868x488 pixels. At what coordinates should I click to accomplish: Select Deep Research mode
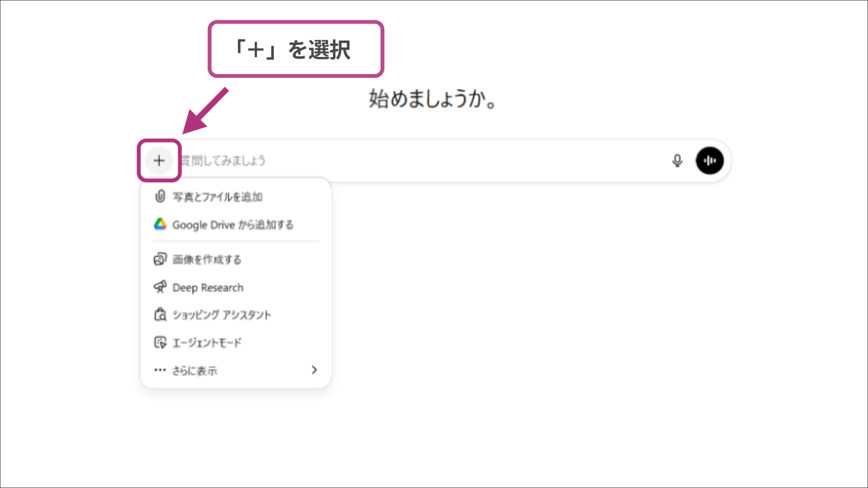pyautogui.click(x=208, y=287)
